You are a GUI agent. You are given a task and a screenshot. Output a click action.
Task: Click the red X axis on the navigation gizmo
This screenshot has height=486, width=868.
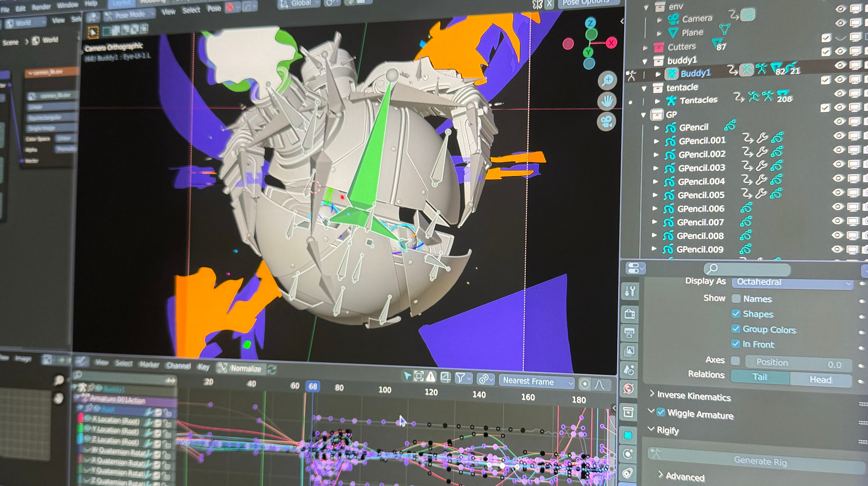click(x=612, y=43)
